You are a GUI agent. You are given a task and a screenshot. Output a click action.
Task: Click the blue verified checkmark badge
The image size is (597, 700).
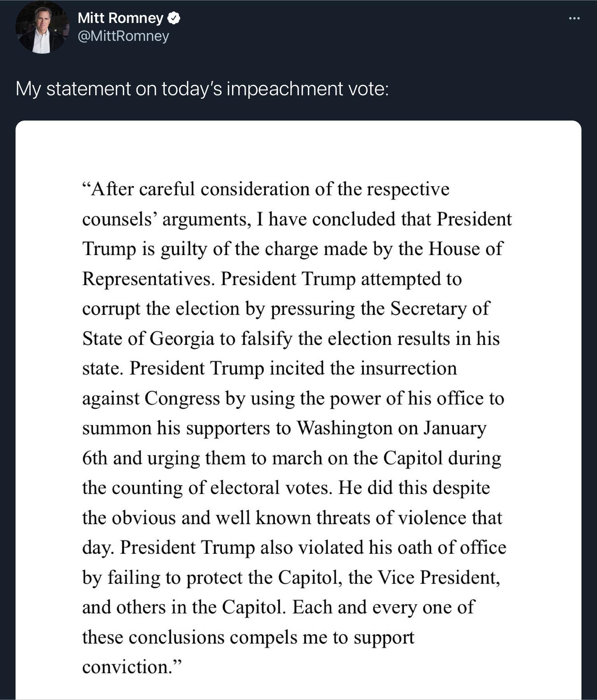coord(173,18)
